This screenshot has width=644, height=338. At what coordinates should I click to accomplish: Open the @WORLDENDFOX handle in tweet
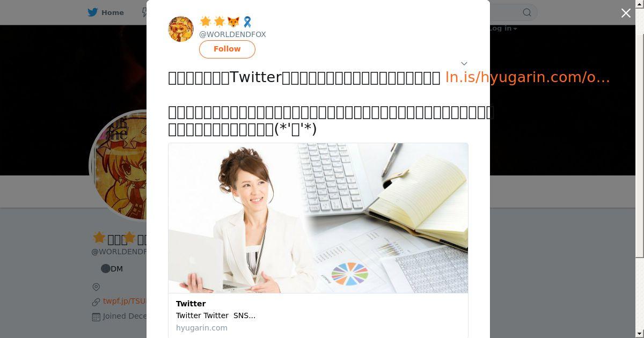232,34
